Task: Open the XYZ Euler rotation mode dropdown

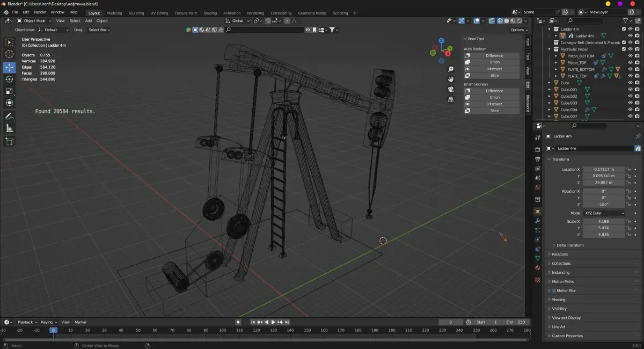Action: (x=604, y=213)
